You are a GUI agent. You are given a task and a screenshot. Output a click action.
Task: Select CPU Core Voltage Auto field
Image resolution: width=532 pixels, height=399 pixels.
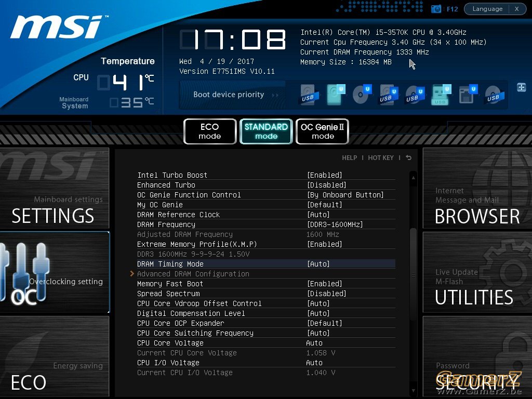click(x=314, y=343)
